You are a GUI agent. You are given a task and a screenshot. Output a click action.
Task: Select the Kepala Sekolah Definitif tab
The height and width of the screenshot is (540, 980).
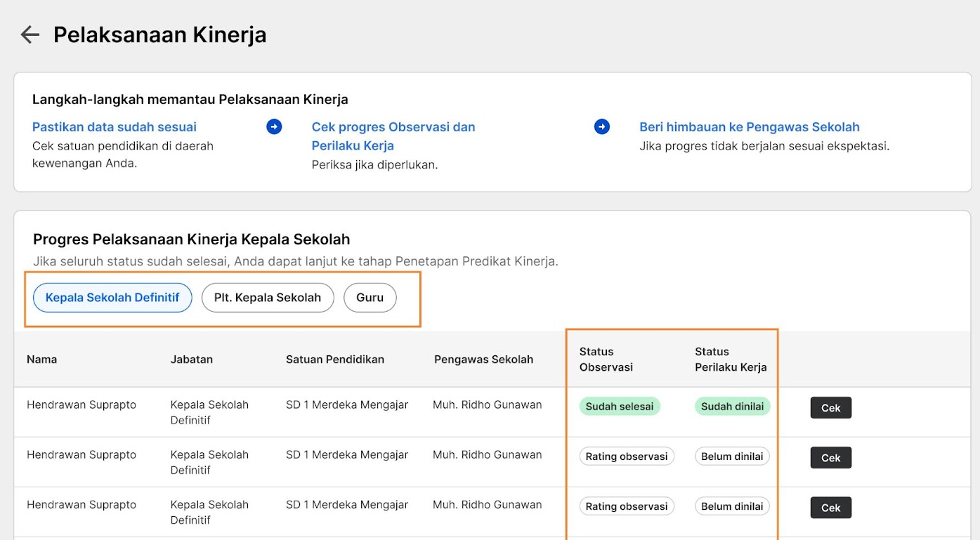point(112,298)
